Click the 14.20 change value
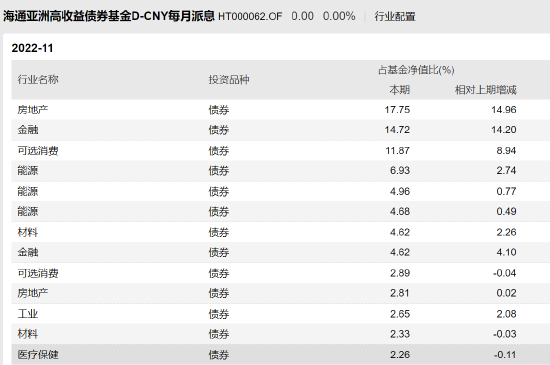Viewport: 550px width, 365px height. 504,130
